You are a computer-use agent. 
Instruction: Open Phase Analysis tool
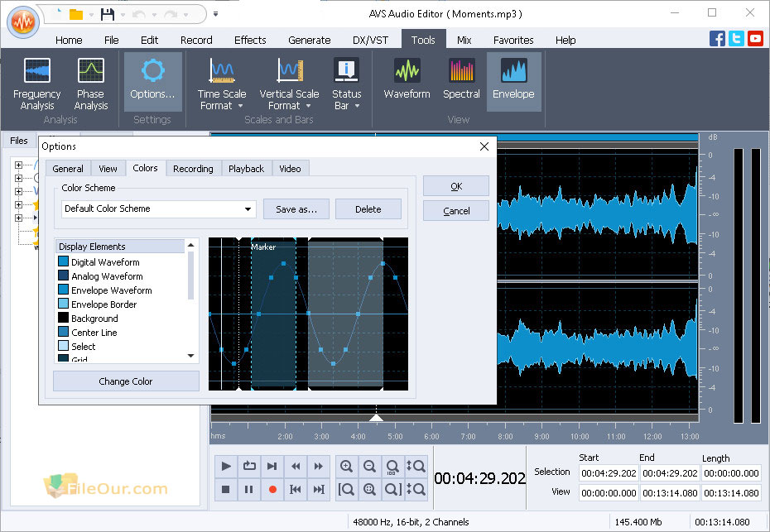[x=91, y=84]
